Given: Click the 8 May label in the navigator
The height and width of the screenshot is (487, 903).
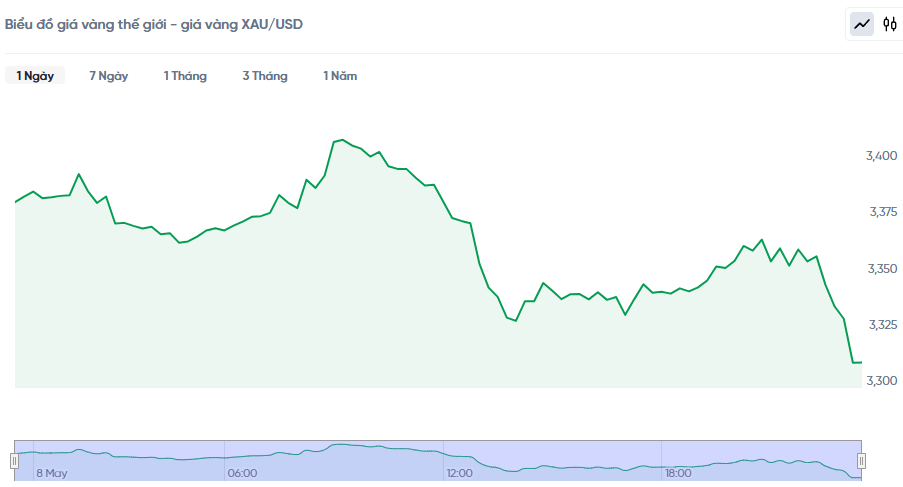Looking at the screenshot, I should click(x=52, y=473).
